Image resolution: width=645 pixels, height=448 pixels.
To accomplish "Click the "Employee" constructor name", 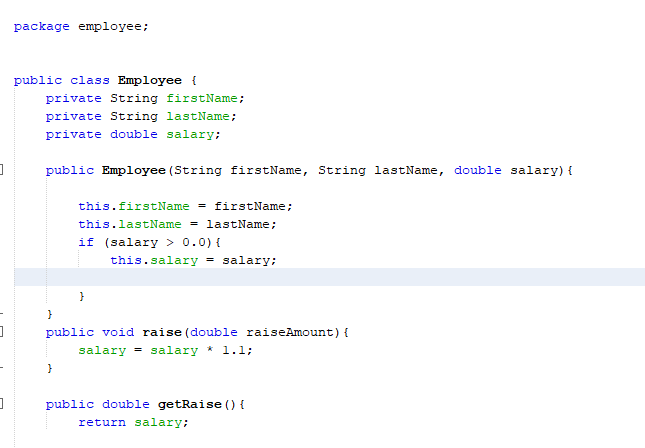I will (134, 171).
